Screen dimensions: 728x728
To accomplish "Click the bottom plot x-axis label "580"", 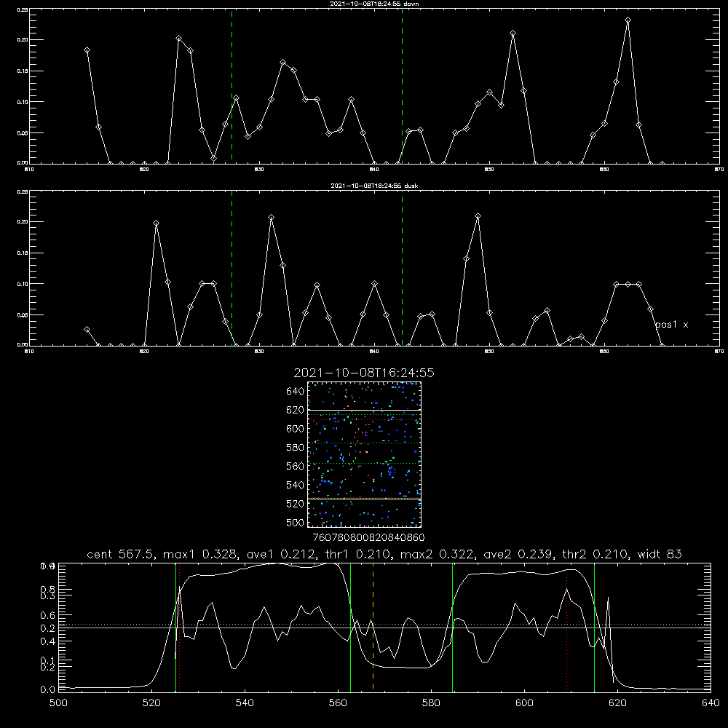I will tap(431, 703).
